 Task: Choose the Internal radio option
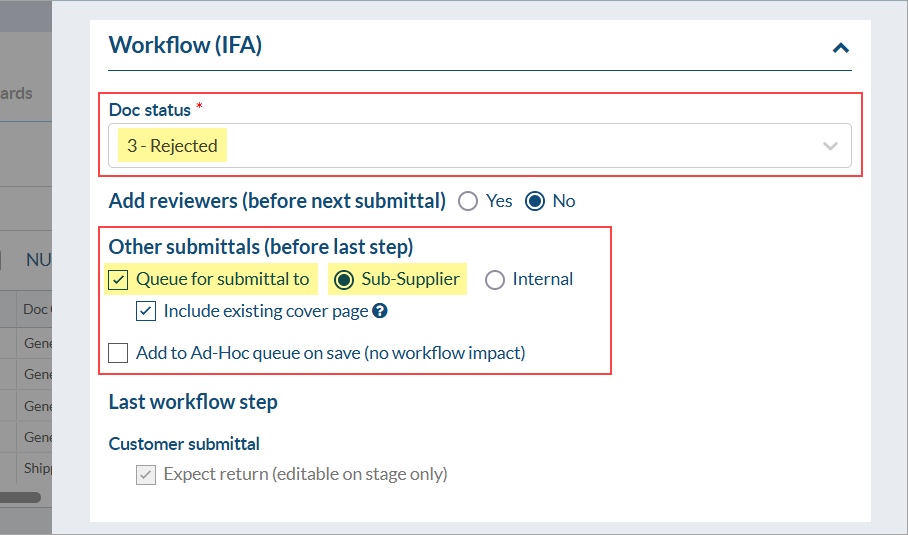tap(495, 279)
